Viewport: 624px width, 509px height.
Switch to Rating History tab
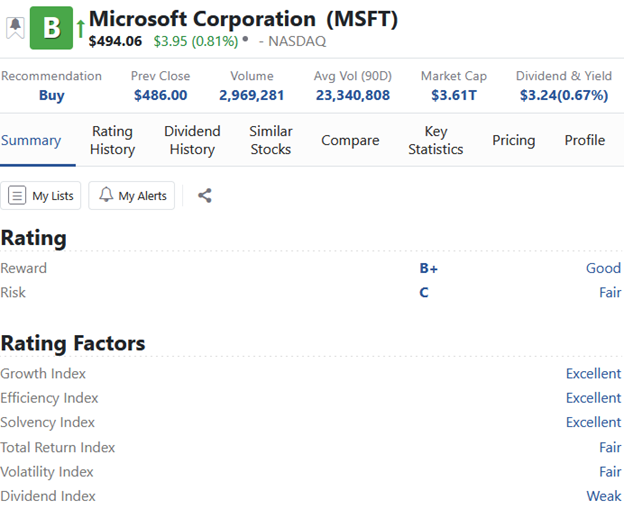click(x=113, y=140)
